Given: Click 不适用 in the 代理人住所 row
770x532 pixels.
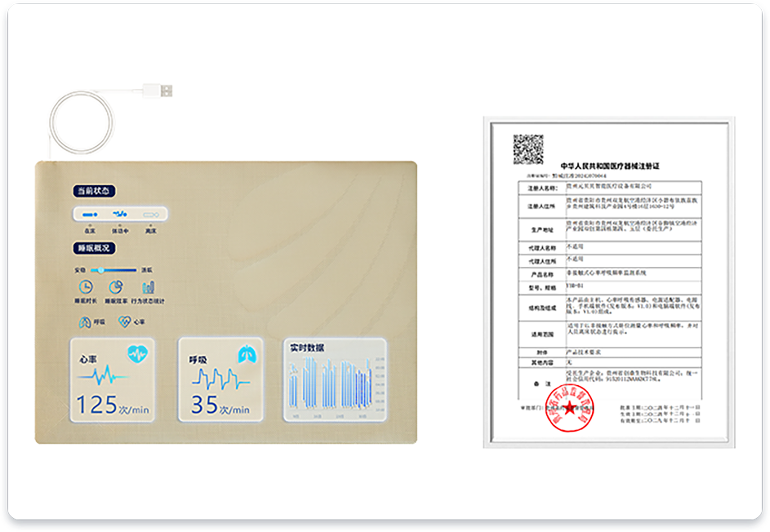Looking at the screenshot, I should pos(575,259).
